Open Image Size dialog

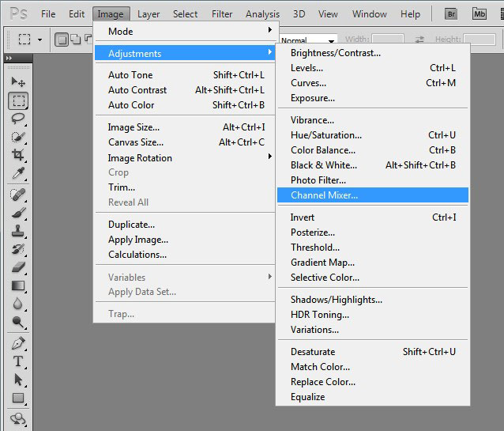pyautogui.click(x=185, y=127)
